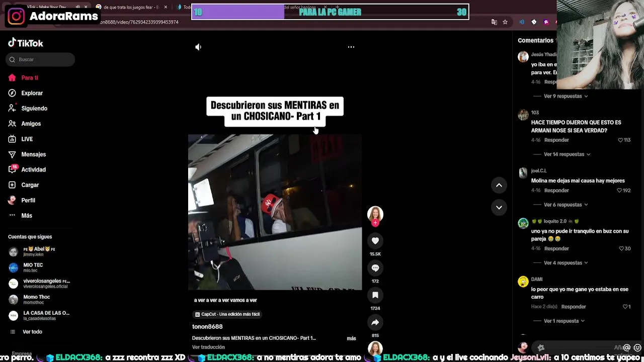Open DAMI's yellow commenter avatar
644x362 pixels.
pyautogui.click(x=523, y=282)
